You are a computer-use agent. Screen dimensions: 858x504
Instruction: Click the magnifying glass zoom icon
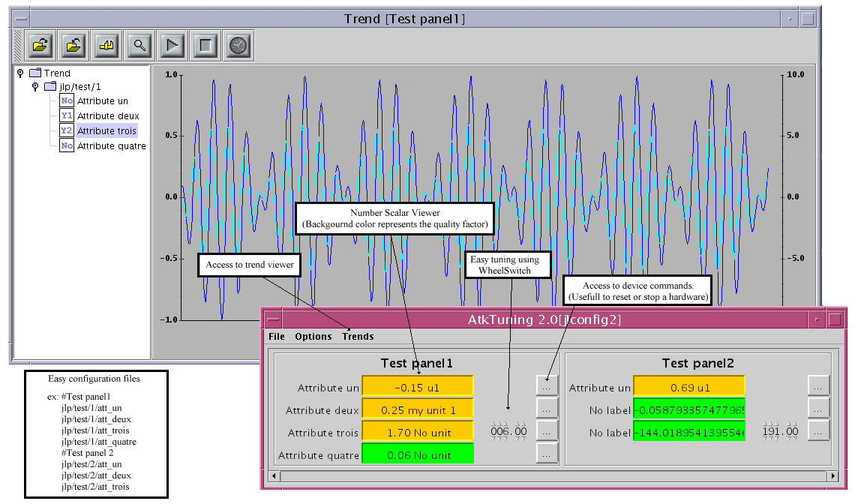pyautogui.click(x=139, y=46)
